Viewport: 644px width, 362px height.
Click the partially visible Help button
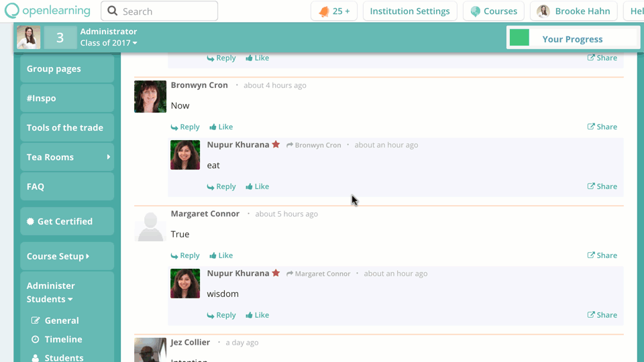[634, 11]
